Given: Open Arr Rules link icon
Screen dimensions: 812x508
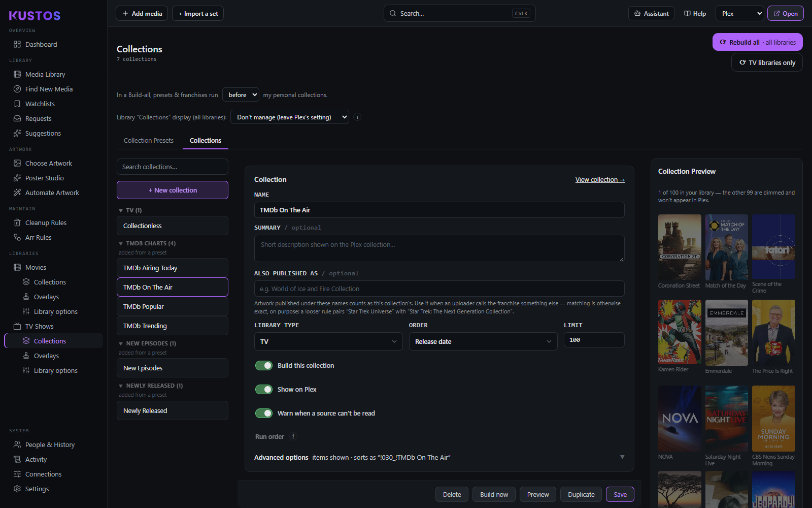Looking at the screenshot, I should [17, 237].
